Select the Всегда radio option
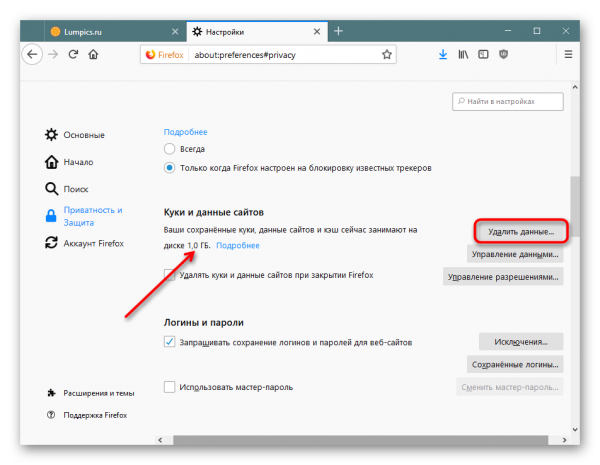 click(x=170, y=148)
